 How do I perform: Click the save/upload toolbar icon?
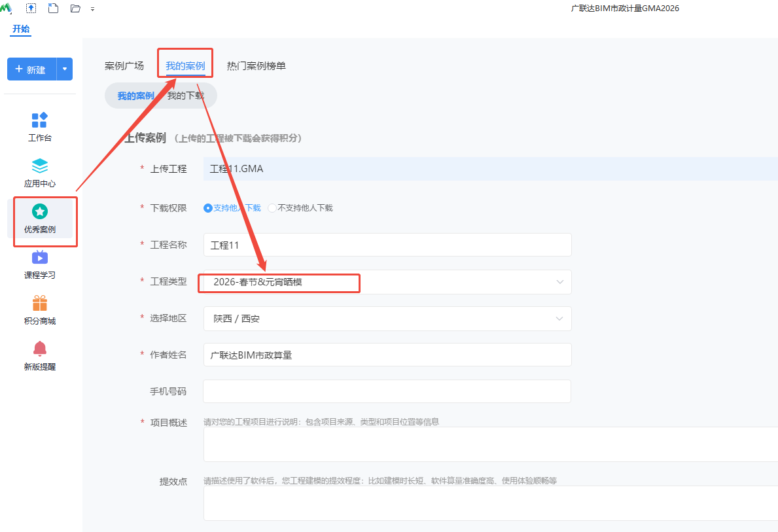(30, 9)
